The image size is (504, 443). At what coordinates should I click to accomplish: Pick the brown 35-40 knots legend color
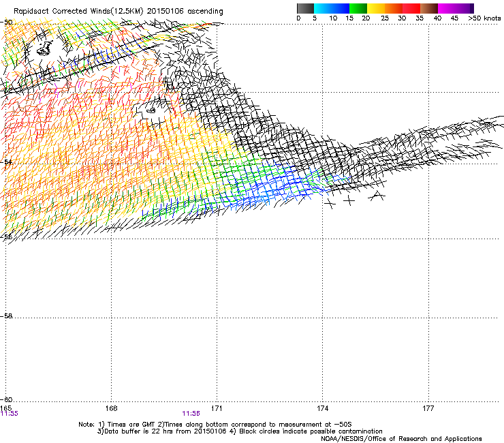pos(429,8)
